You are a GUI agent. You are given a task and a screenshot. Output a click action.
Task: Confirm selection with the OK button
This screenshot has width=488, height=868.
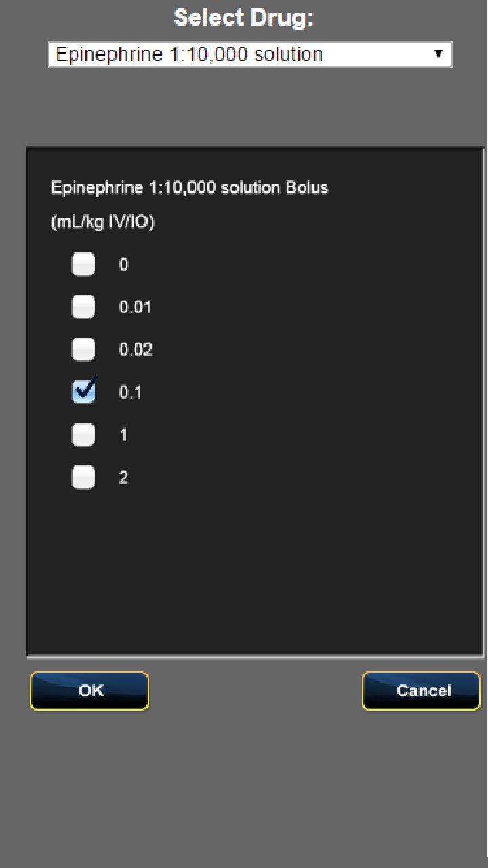coord(89,691)
